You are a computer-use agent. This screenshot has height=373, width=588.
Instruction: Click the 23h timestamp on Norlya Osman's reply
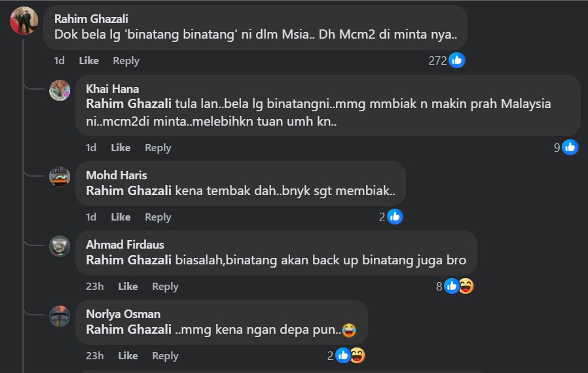pos(94,355)
